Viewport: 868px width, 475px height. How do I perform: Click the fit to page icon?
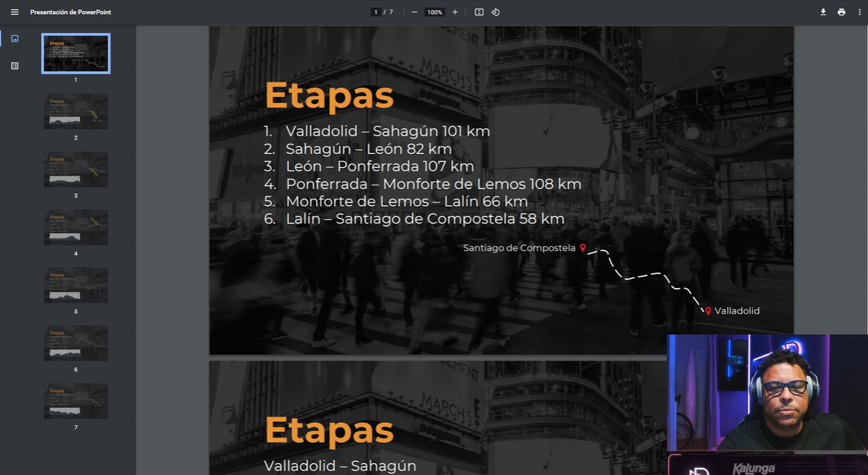click(x=479, y=12)
